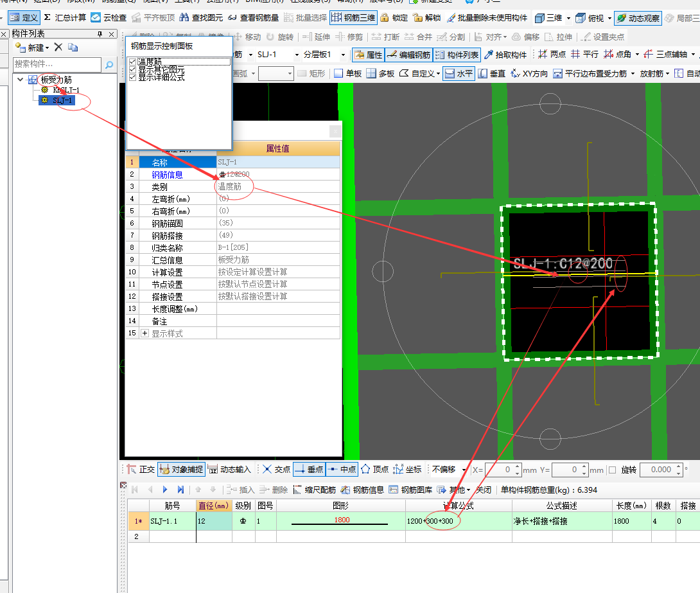The width and height of the screenshot is (700, 593).
Task: Jump to last rebar record
Action: point(180,490)
